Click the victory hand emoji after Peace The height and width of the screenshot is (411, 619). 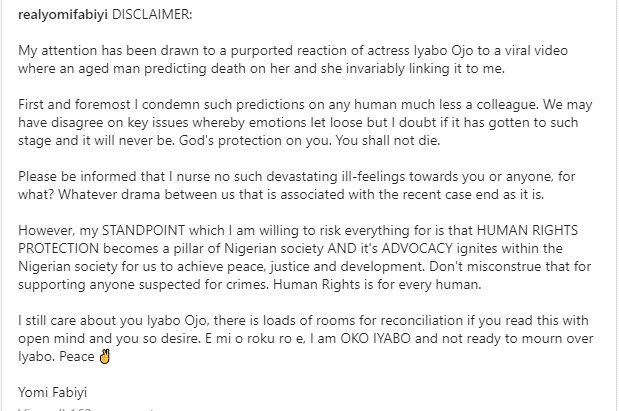105,357
